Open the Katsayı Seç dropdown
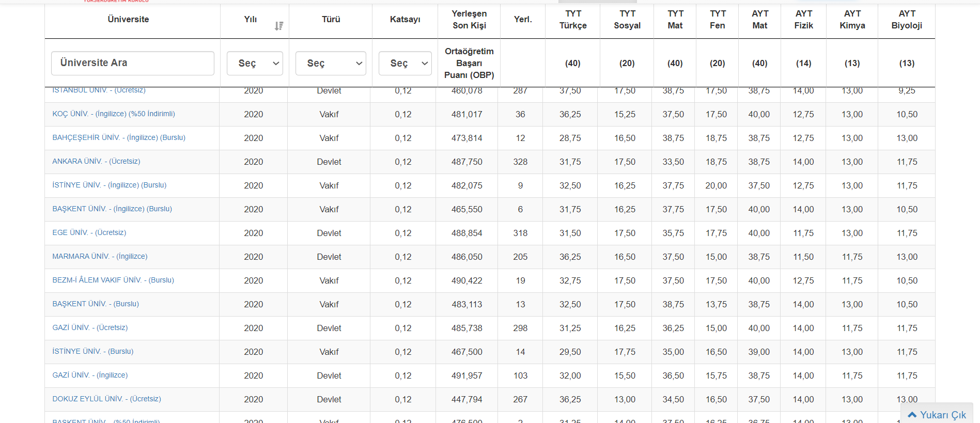 click(x=405, y=63)
